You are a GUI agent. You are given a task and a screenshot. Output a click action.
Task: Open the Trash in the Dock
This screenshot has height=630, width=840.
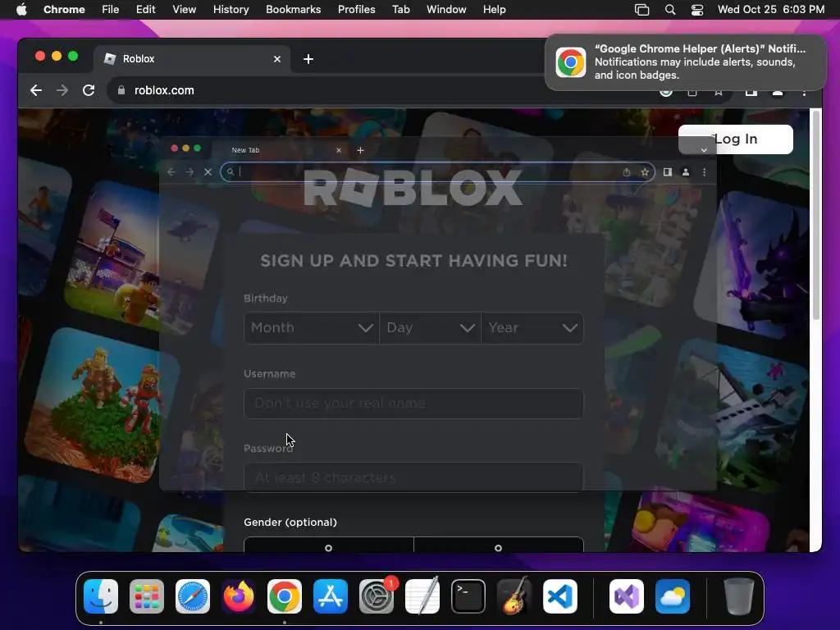tap(738, 596)
